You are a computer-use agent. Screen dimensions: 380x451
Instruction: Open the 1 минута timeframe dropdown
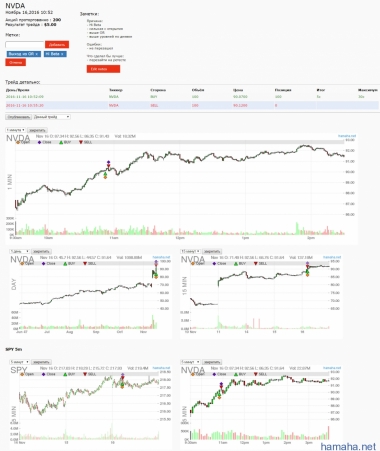coord(15,130)
